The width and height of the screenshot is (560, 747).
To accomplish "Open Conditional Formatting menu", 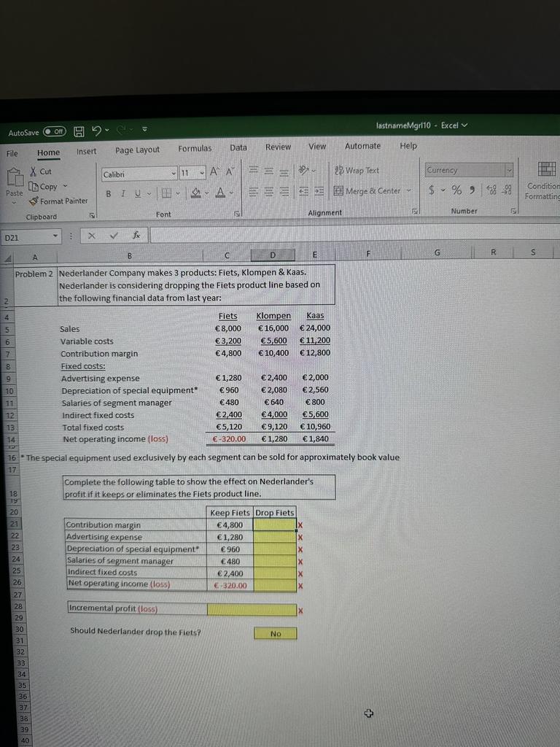I will (x=543, y=181).
